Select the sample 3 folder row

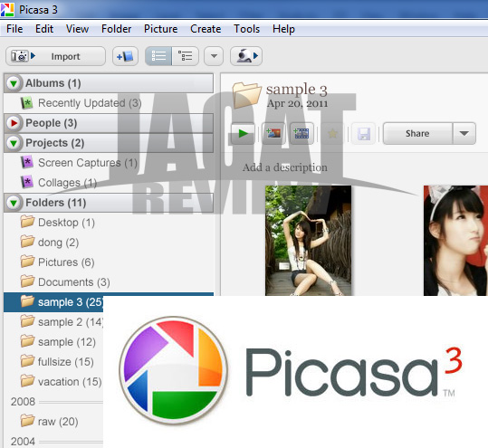109,301
